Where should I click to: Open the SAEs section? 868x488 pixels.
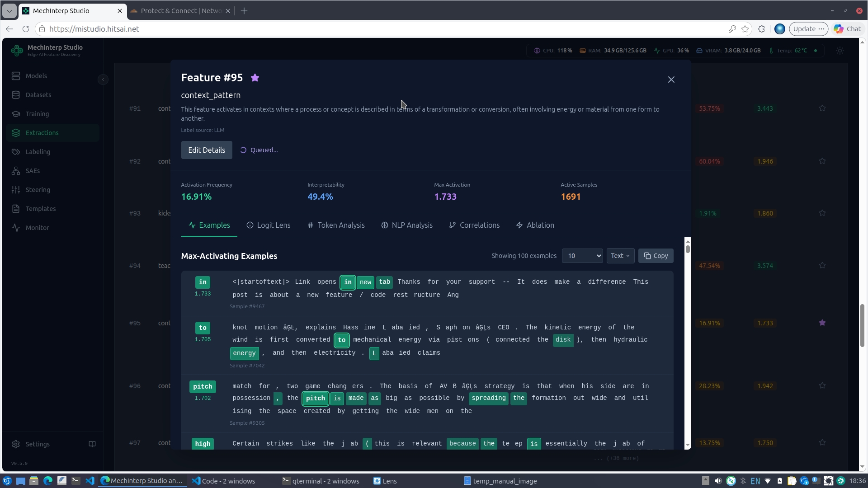tap(53, 171)
